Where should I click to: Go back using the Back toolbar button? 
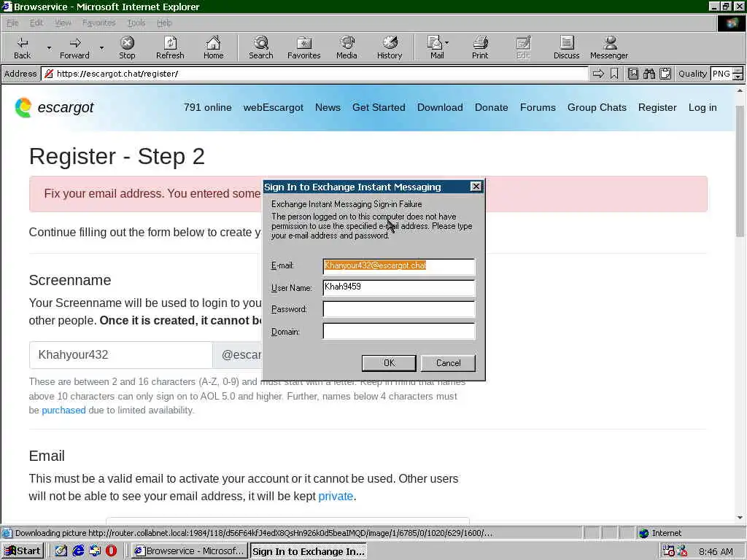[22, 47]
